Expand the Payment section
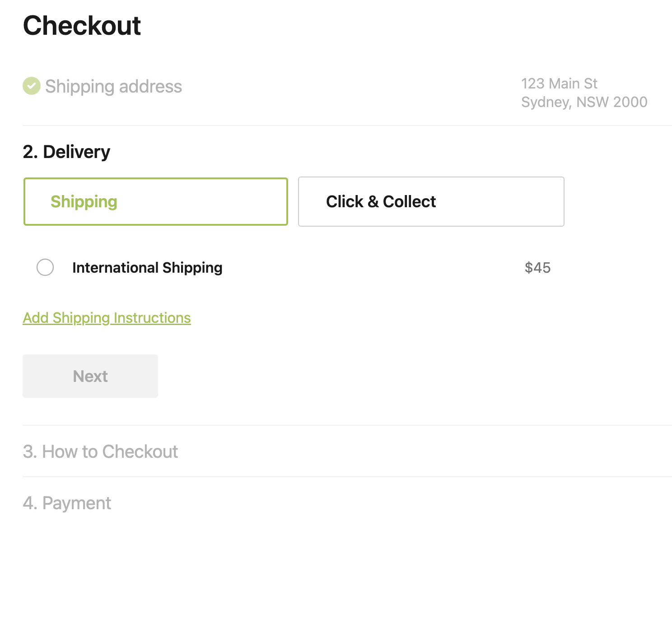The height and width of the screenshot is (623, 672). pos(66,502)
